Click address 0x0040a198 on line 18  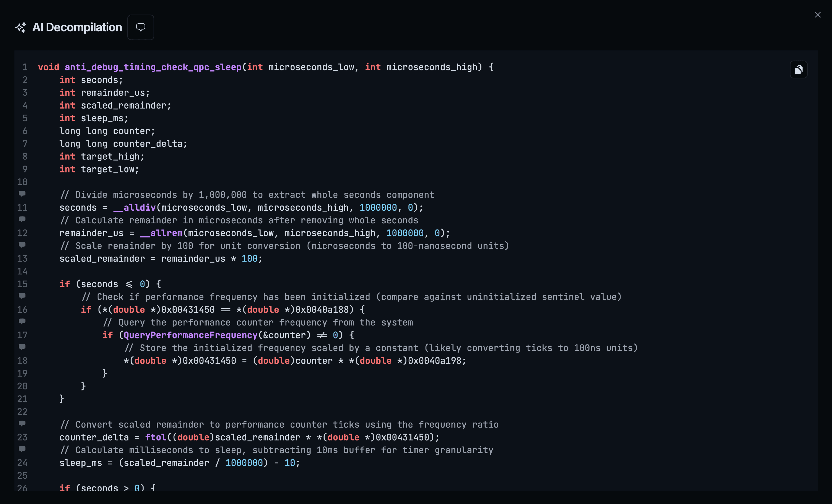pos(435,361)
